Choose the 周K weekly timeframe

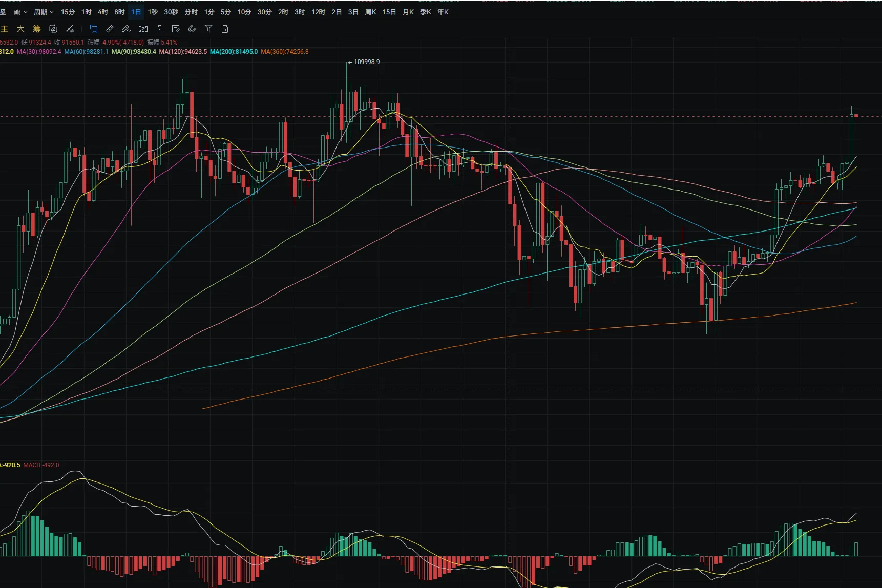pyautogui.click(x=370, y=12)
